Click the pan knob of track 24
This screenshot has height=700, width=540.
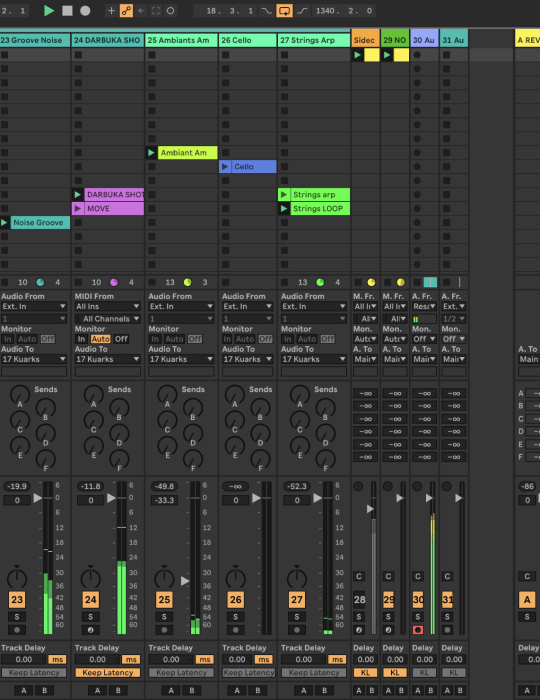pos(91,578)
